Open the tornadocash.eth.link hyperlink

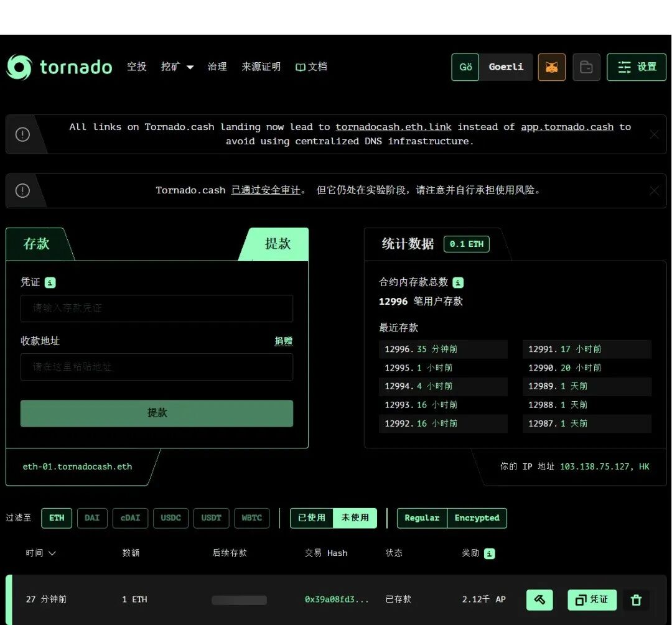tap(393, 127)
